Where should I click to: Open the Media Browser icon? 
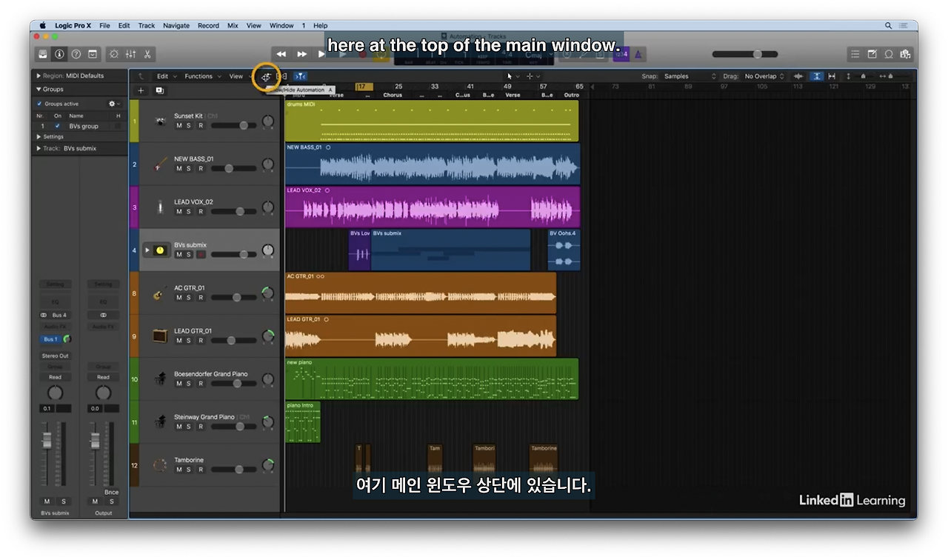pos(904,54)
